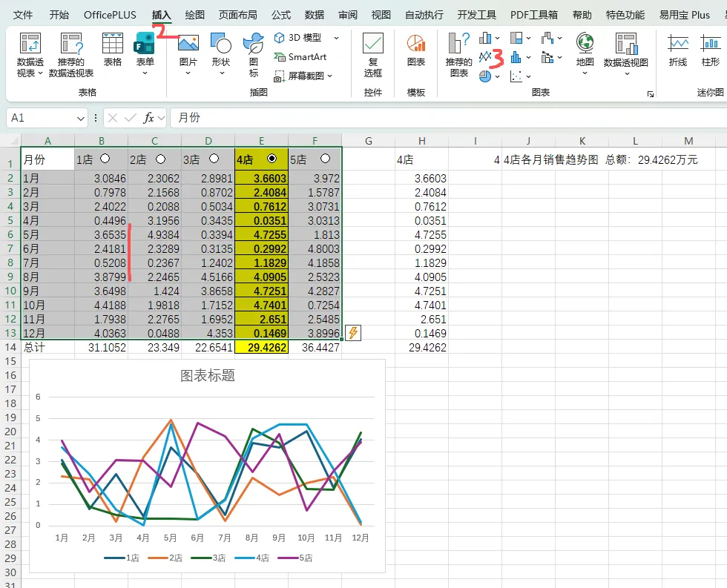727x588 pixels.
Task: Insert a scatter or bubble chart
Action: [516, 76]
